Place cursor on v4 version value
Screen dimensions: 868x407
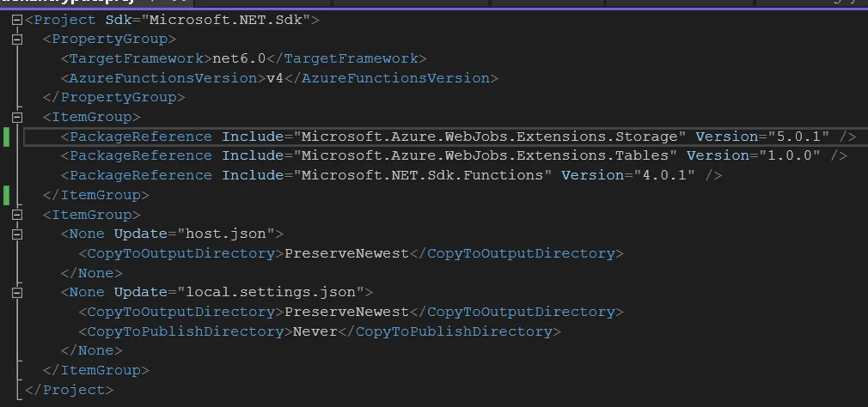coord(275,78)
